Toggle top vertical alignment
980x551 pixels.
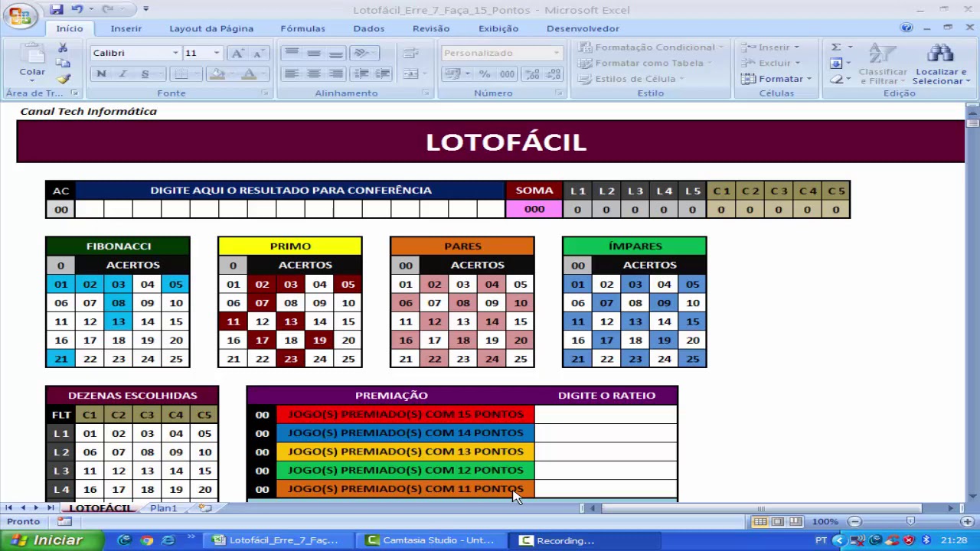point(291,53)
